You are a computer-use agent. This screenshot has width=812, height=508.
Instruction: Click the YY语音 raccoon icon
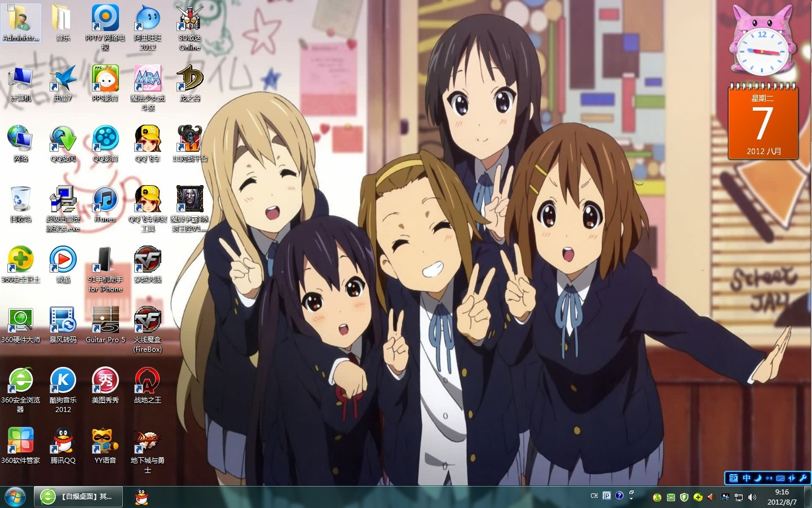tap(105, 445)
